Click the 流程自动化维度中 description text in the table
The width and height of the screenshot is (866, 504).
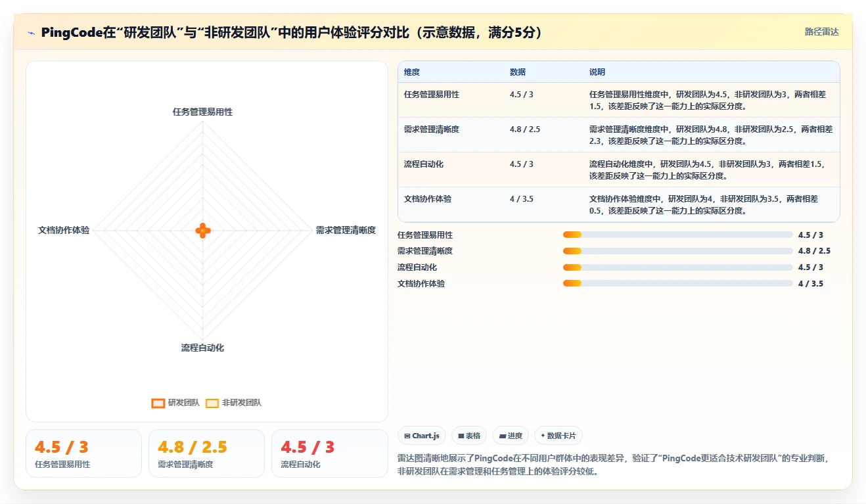click(x=707, y=170)
